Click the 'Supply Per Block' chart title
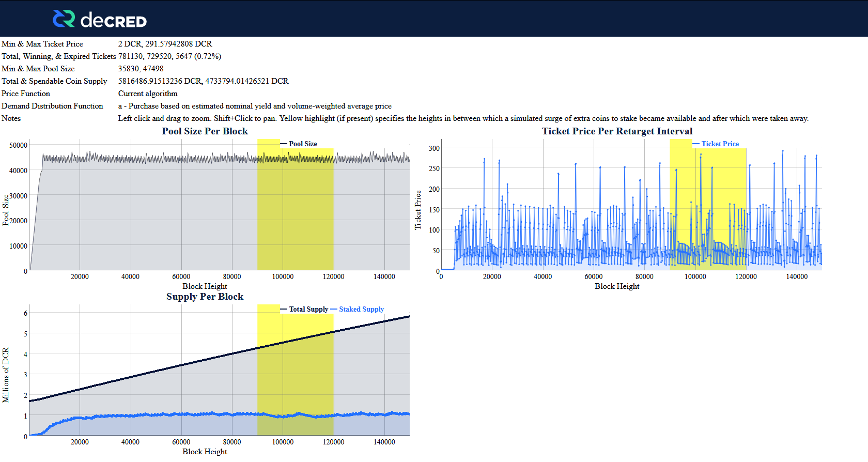The height and width of the screenshot is (462, 868). (x=205, y=297)
